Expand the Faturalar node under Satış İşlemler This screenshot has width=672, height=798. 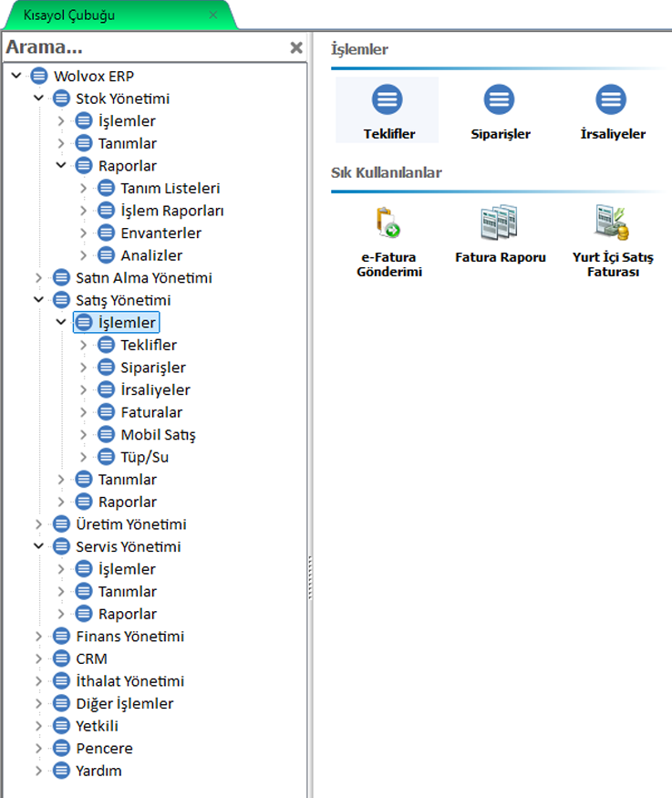(83, 412)
